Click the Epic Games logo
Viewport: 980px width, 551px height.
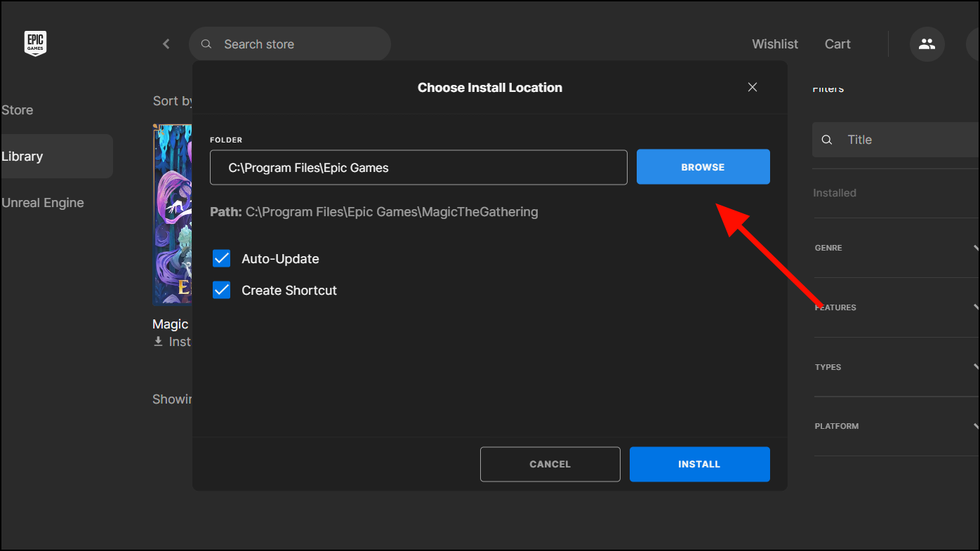(35, 44)
